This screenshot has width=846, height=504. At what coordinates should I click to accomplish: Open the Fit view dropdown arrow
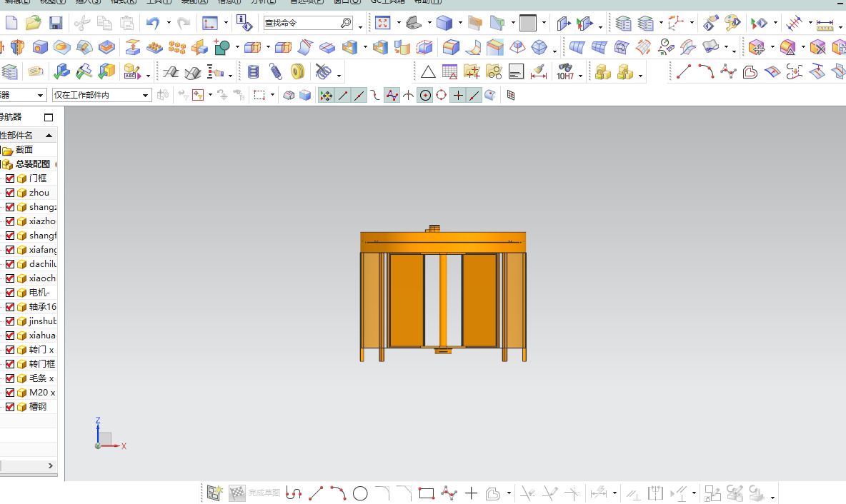399,23
